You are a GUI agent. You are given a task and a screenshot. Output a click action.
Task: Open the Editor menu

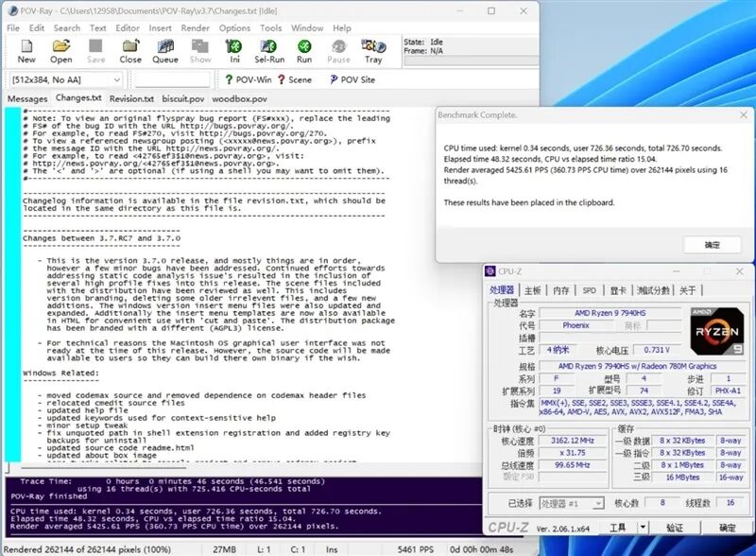pyautogui.click(x=128, y=28)
